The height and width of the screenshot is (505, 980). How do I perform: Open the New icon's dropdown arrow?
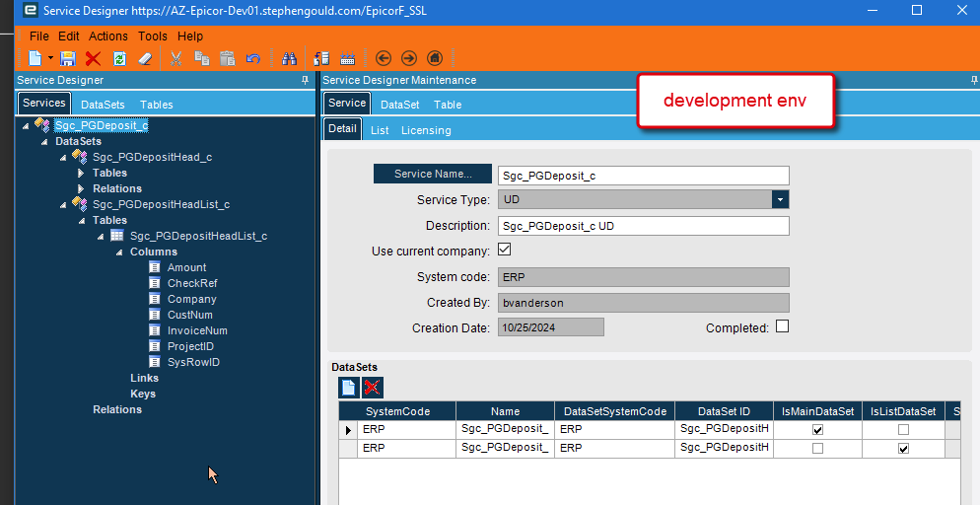point(50,59)
